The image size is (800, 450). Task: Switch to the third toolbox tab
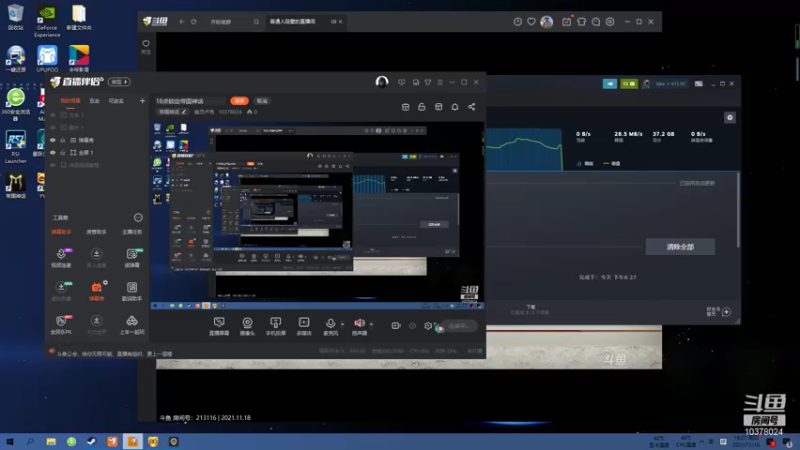click(132, 232)
